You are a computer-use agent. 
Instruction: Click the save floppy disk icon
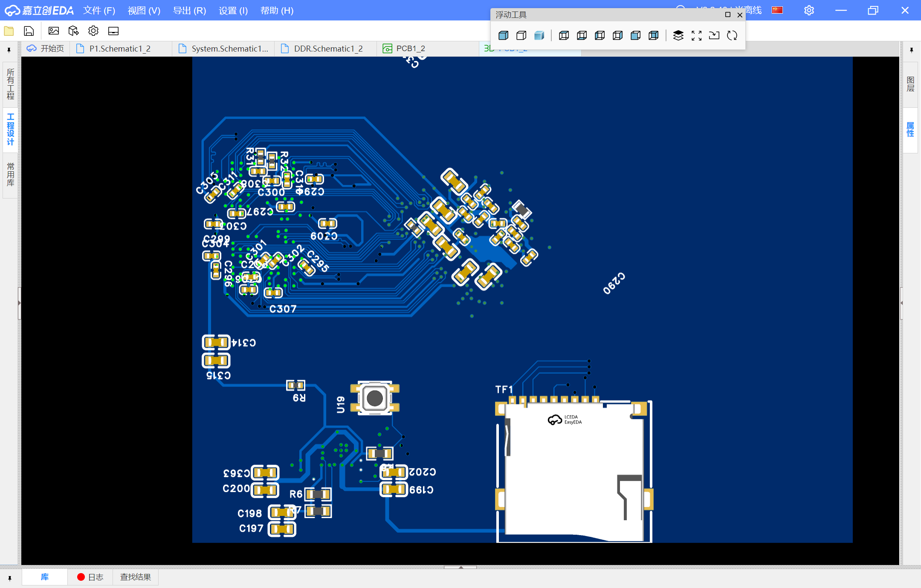[x=29, y=31]
